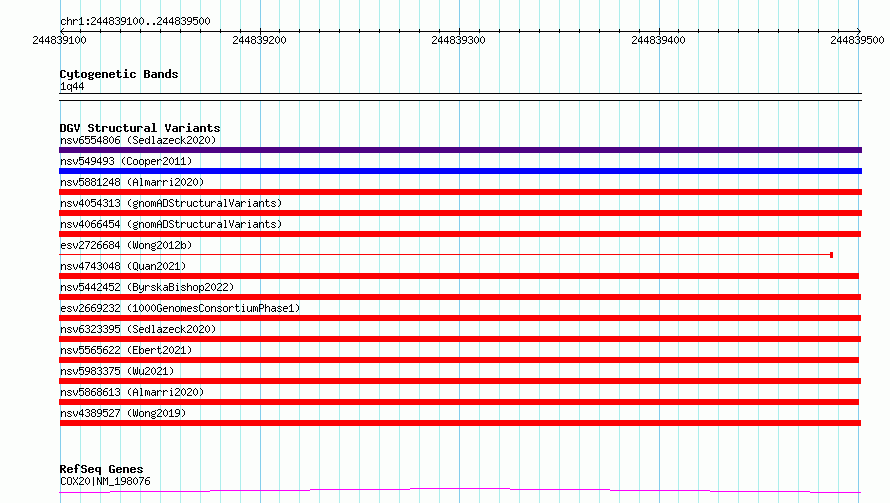Open variant nsv5868613 (Almarri2020) label
Viewport: 890px width, 503px height.
(132, 392)
